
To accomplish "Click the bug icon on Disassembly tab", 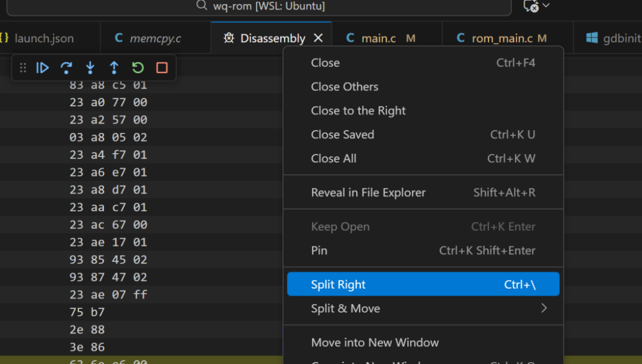I will 229,38.
